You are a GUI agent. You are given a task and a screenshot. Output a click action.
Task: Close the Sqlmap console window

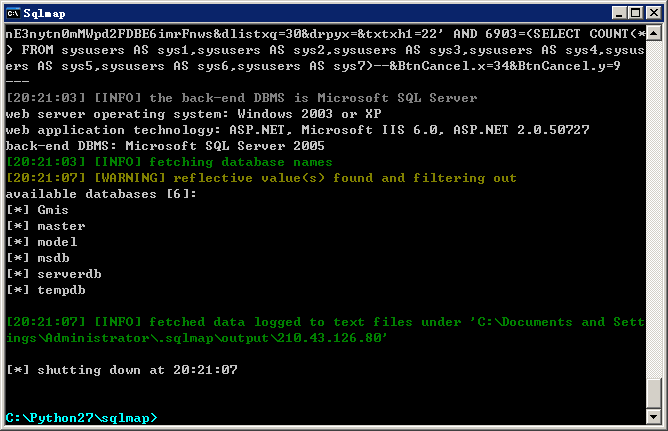tap(654, 13)
